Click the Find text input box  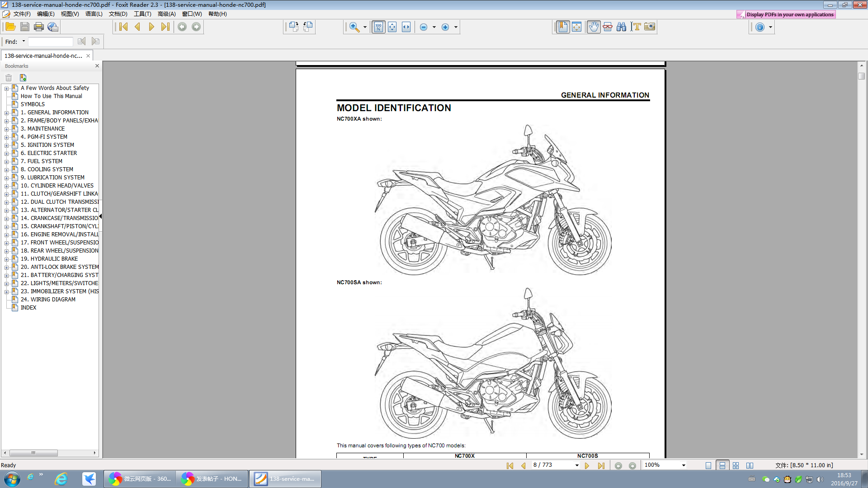point(50,42)
